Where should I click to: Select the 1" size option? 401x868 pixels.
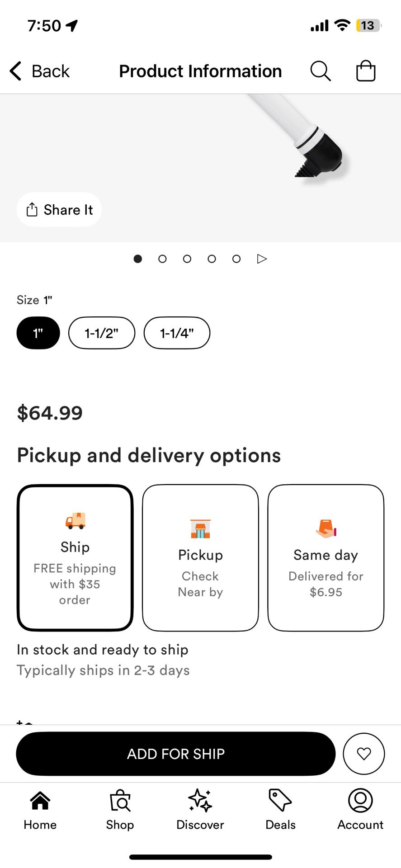click(38, 333)
